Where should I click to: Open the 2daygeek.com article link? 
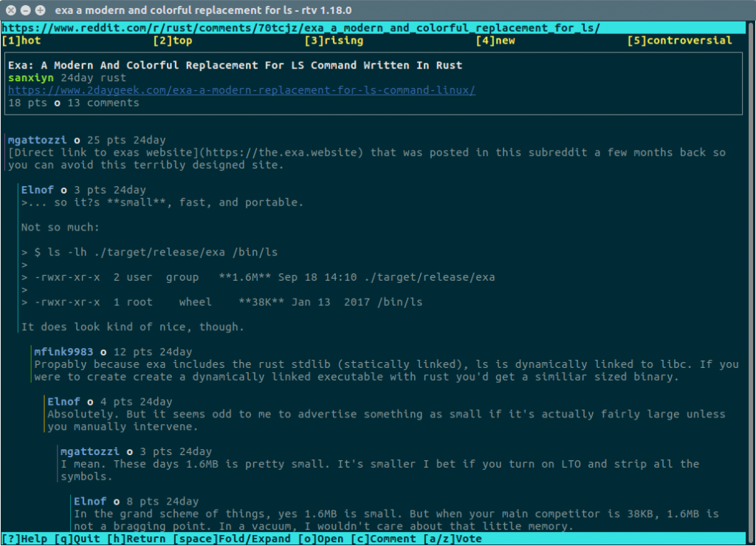tap(241, 90)
